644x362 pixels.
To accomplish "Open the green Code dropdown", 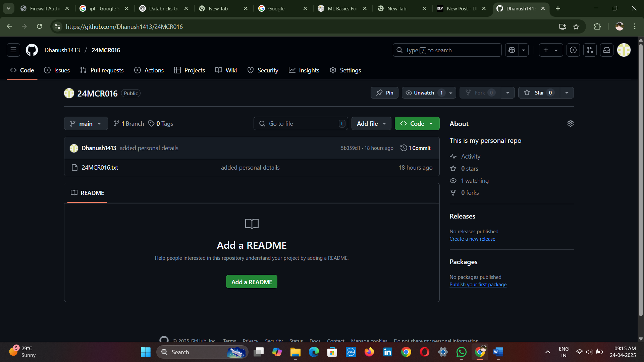I will click(417, 123).
